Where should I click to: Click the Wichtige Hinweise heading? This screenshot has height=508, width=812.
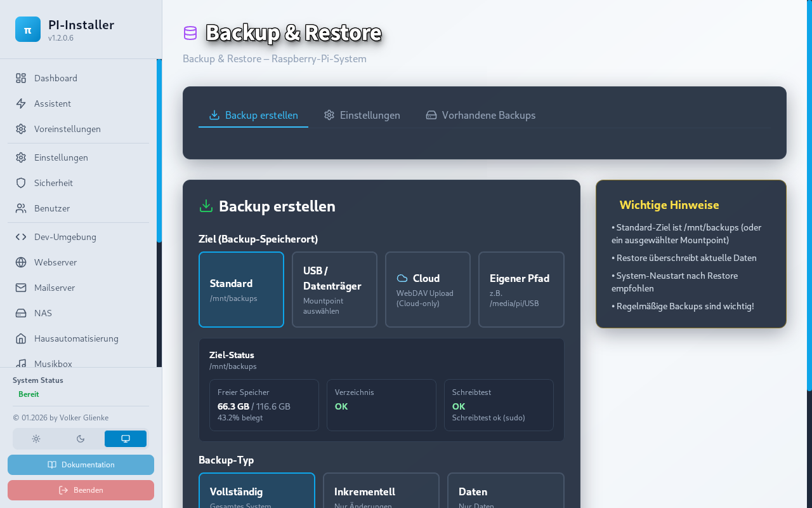669,205
